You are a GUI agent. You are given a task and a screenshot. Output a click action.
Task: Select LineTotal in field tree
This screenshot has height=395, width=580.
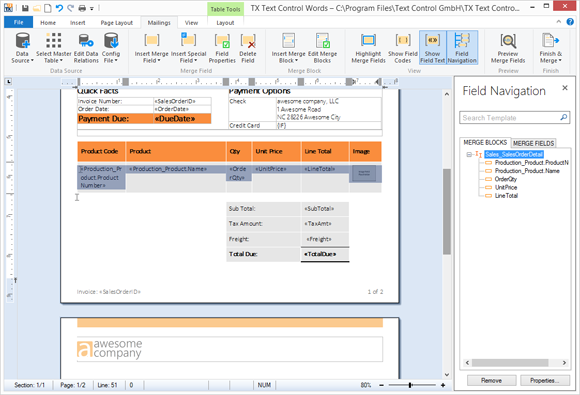point(506,196)
